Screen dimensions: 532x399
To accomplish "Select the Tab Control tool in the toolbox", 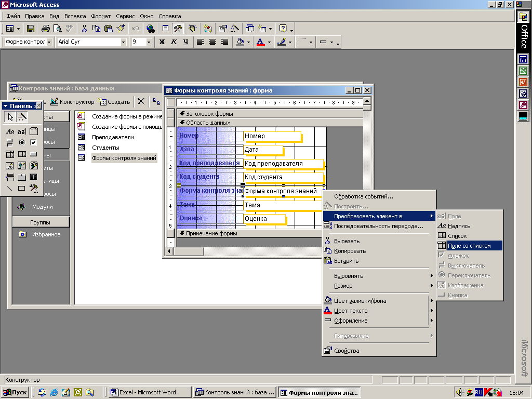I will [22, 177].
